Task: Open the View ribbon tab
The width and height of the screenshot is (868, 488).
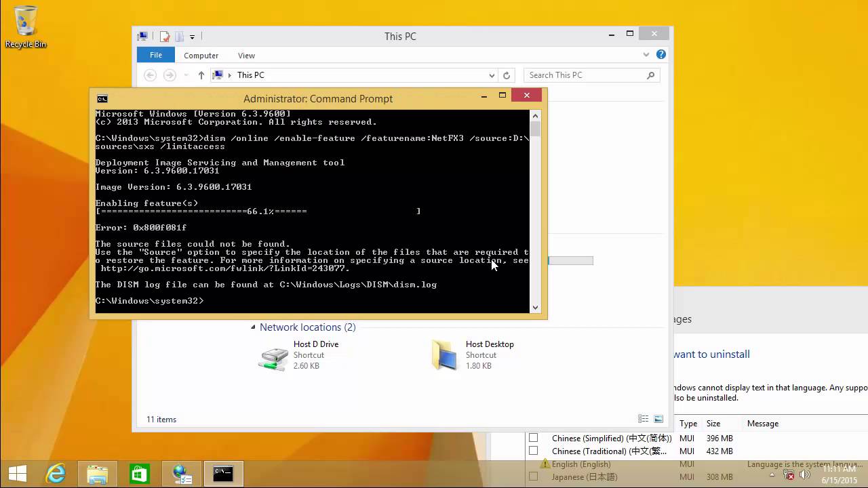Action: point(246,56)
